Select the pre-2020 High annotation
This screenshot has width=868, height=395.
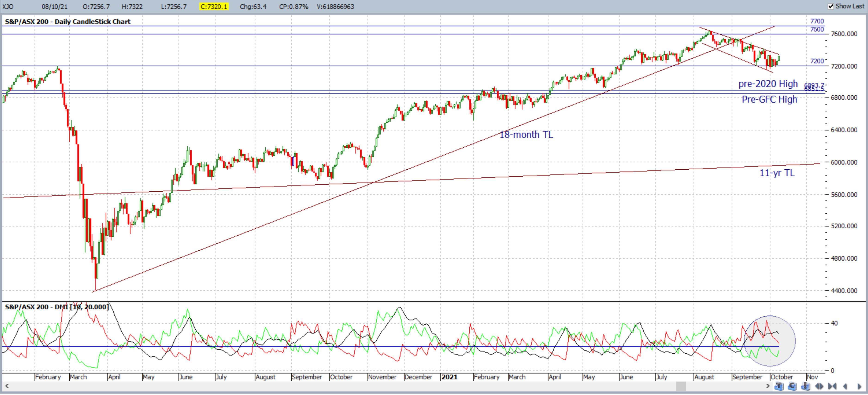[768, 84]
